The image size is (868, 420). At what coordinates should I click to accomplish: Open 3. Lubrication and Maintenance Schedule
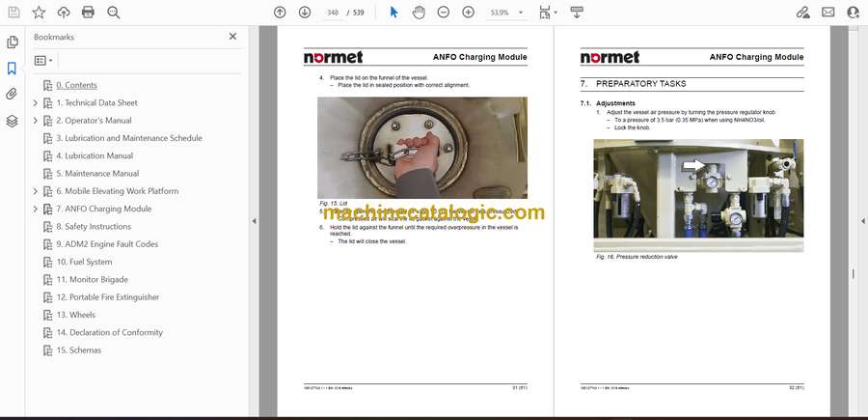pyautogui.click(x=129, y=138)
